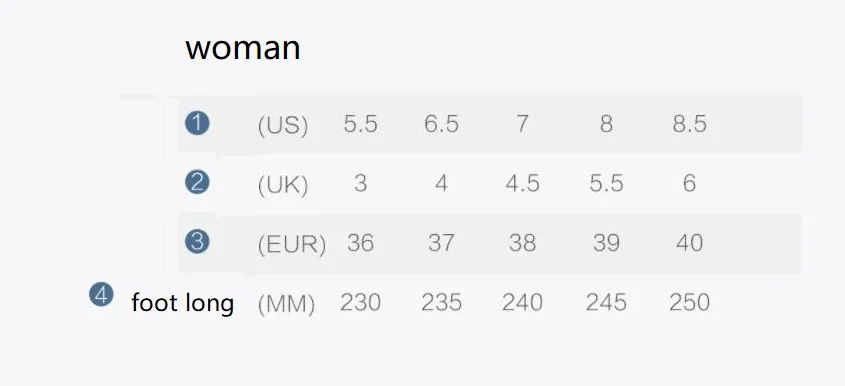
Task: Select EUR size 38
Action: coord(522,243)
